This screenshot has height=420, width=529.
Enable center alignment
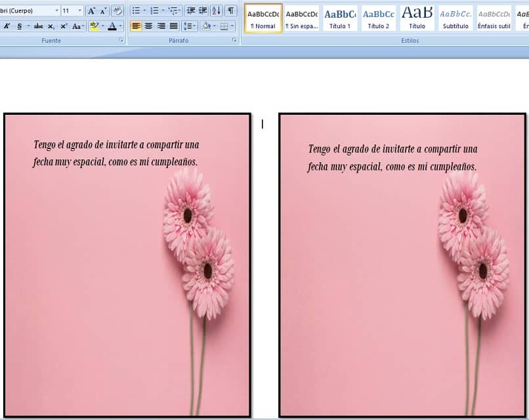tap(148, 26)
